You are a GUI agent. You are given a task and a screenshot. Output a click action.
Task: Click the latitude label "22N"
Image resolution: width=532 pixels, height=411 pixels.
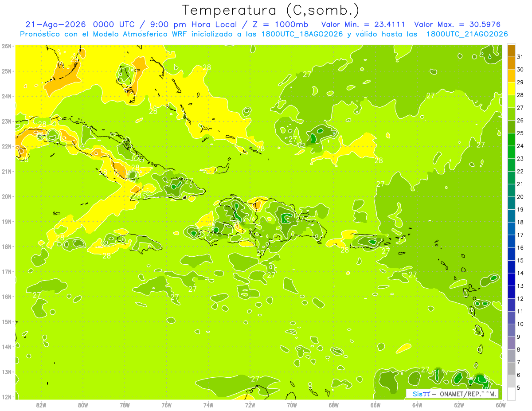pos(6,146)
